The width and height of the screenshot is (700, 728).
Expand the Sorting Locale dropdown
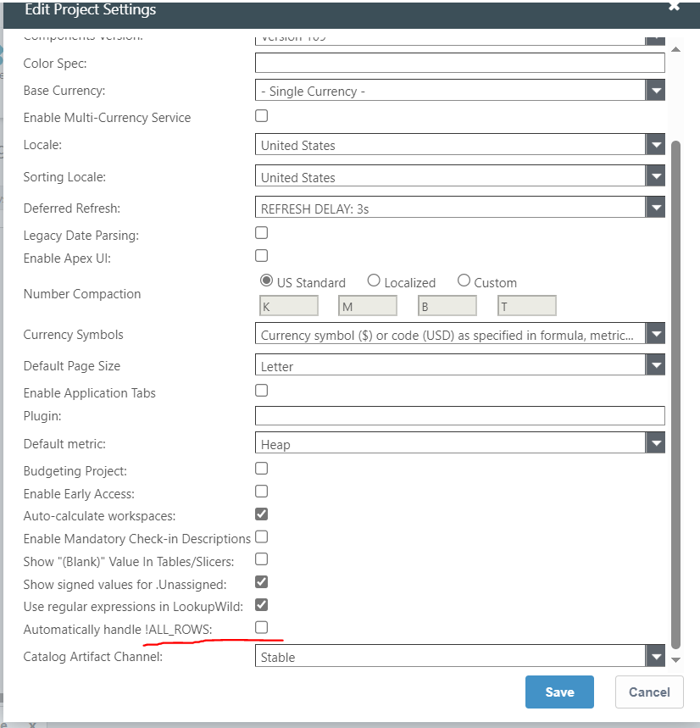[655, 177]
